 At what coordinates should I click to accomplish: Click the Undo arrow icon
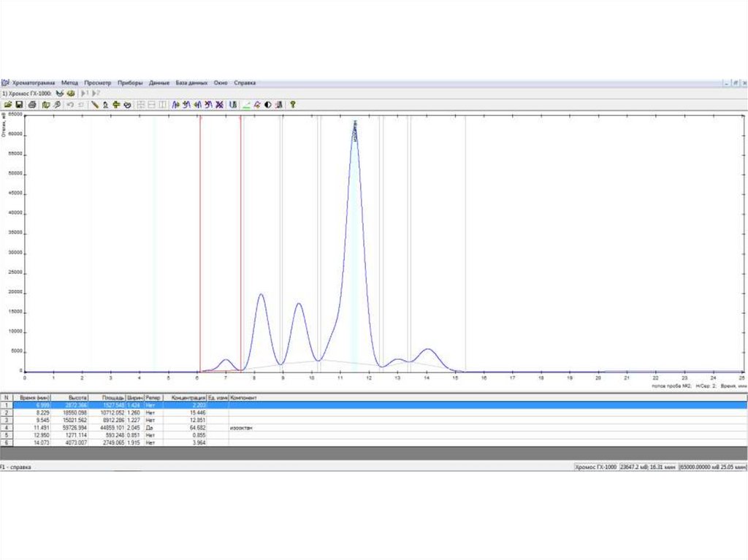pyautogui.click(x=70, y=104)
